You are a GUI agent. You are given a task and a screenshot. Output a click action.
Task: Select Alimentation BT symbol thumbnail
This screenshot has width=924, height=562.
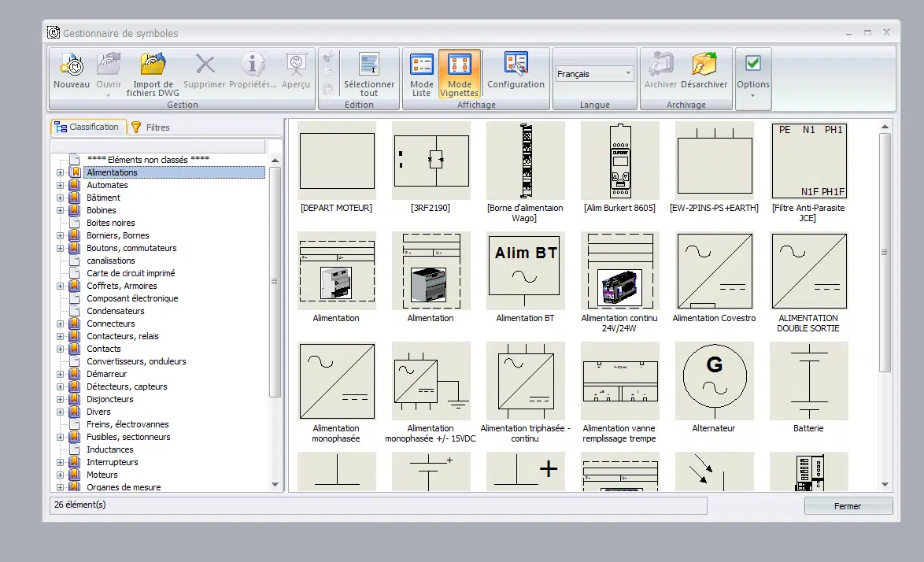[x=525, y=271]
